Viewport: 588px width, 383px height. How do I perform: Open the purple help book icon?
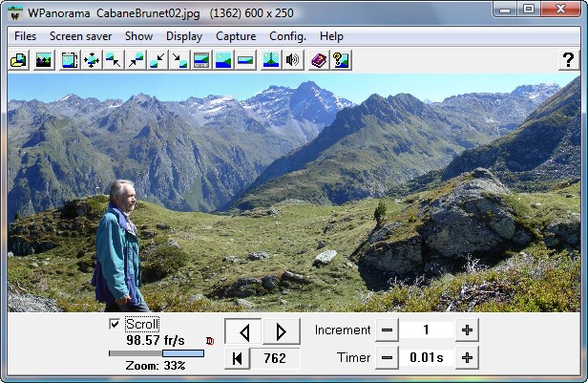pyautogui.click(x=319, y=60)
